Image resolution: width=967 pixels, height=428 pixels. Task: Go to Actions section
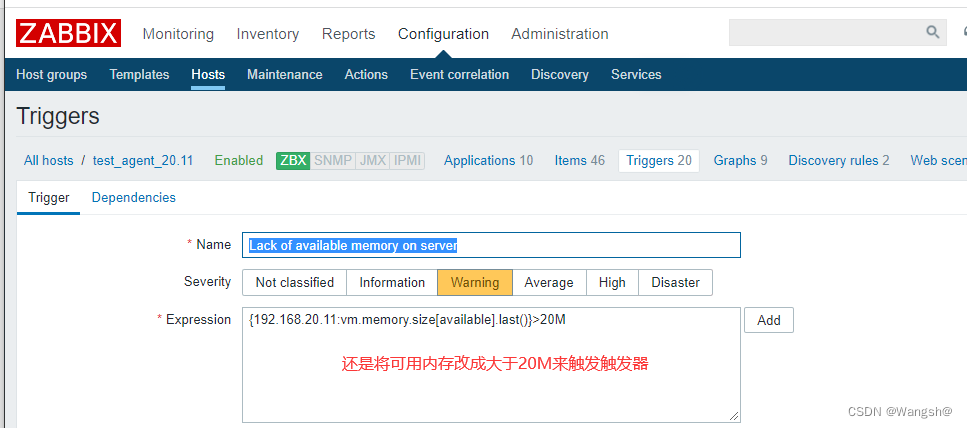(x=366, y=75)
